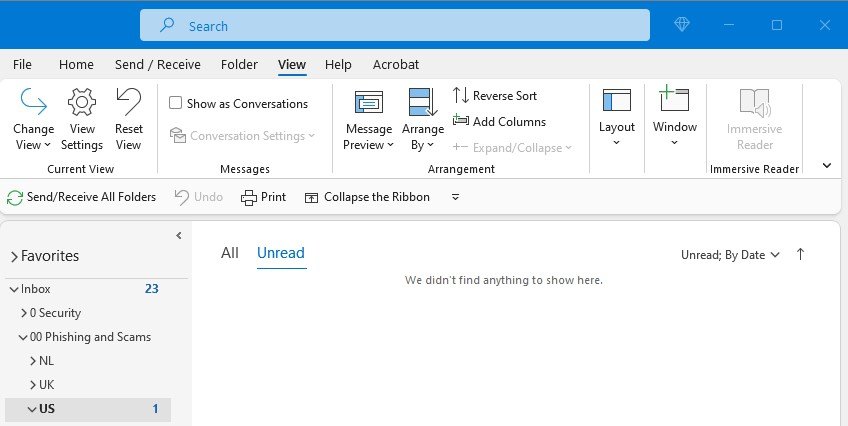This screenshot has height=426, width=848.
Task: Click Reverse Sort
Action: pos(495,96)
